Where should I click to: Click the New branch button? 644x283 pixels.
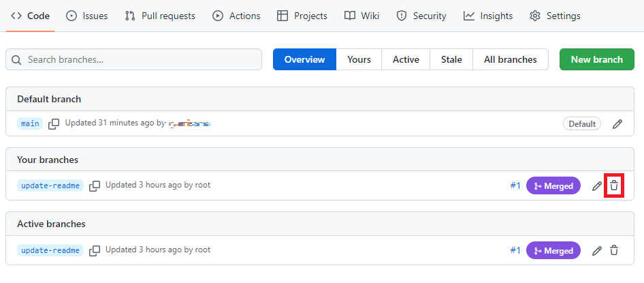(596, 59)
